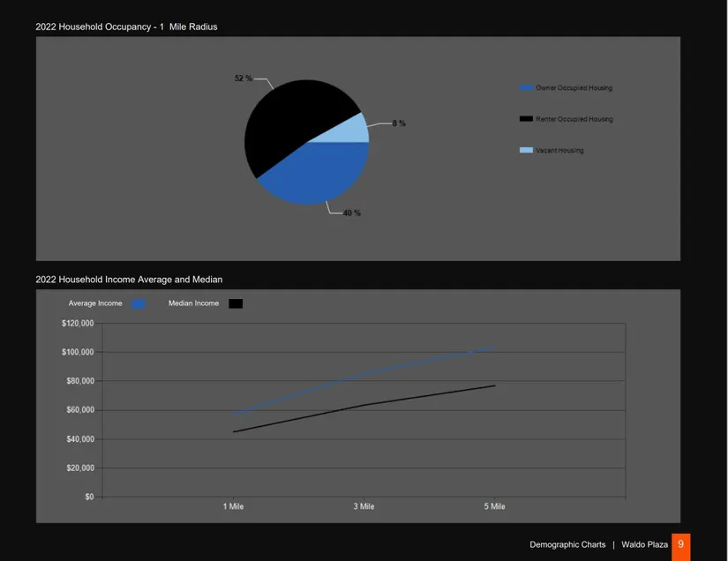Image resolution: width=728 pixels, height=561 pixels.
Task: Click the orange page number 9 box
Action: tap(680, 545)
